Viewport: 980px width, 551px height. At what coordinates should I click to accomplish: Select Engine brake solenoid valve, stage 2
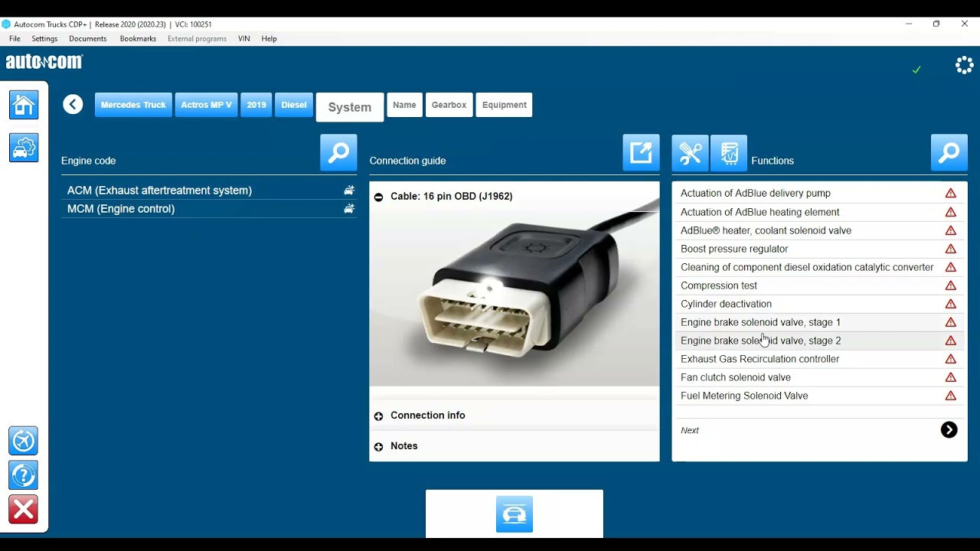(x=819, y=341)
